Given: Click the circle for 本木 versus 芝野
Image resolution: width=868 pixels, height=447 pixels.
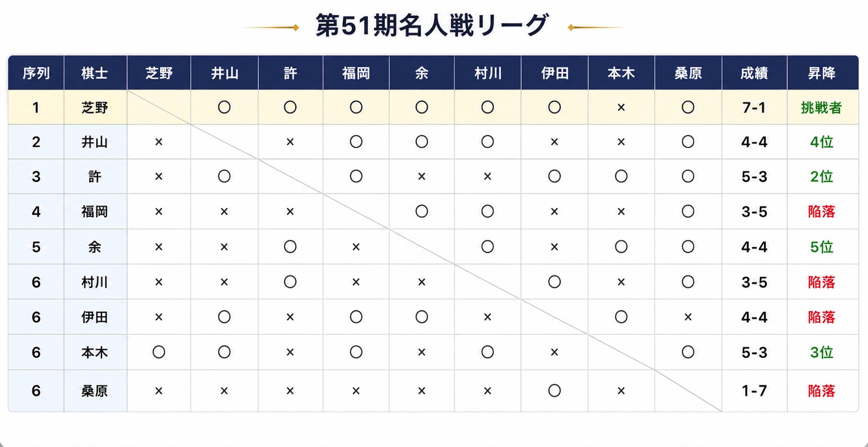Looking at the screenshot, I should point(159,352).
